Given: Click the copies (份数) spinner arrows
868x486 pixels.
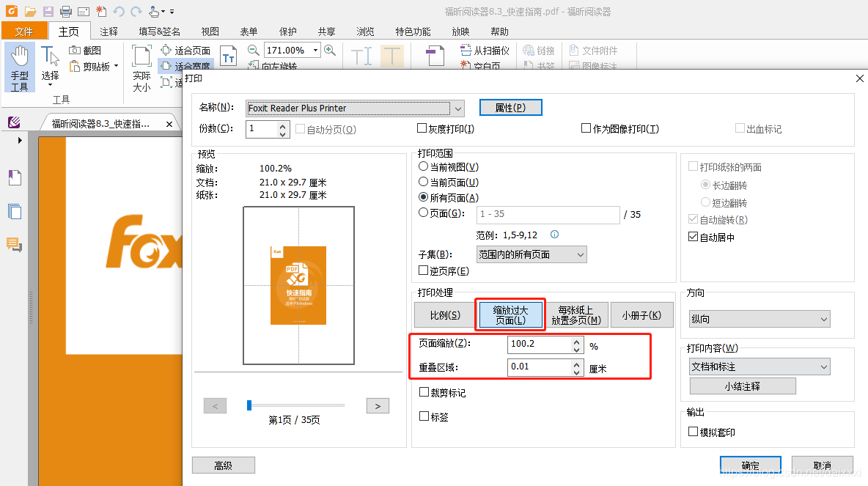Looking at the screenshot, I should pos(283,130).
